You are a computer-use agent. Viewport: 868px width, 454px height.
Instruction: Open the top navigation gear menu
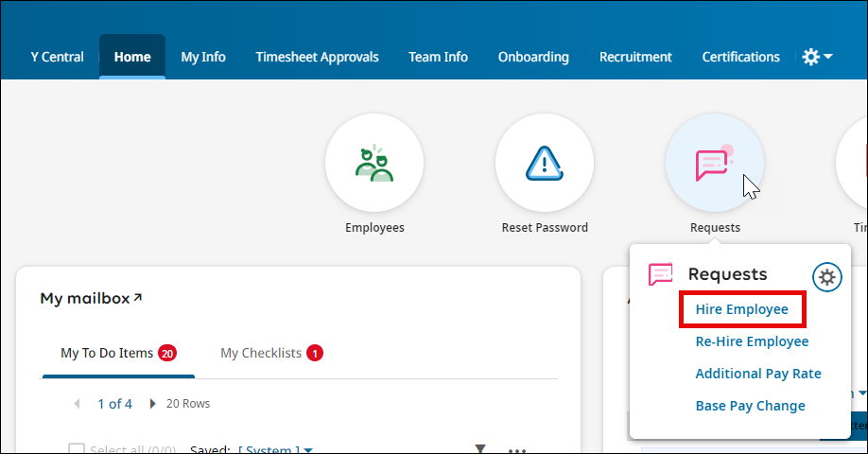817,57
